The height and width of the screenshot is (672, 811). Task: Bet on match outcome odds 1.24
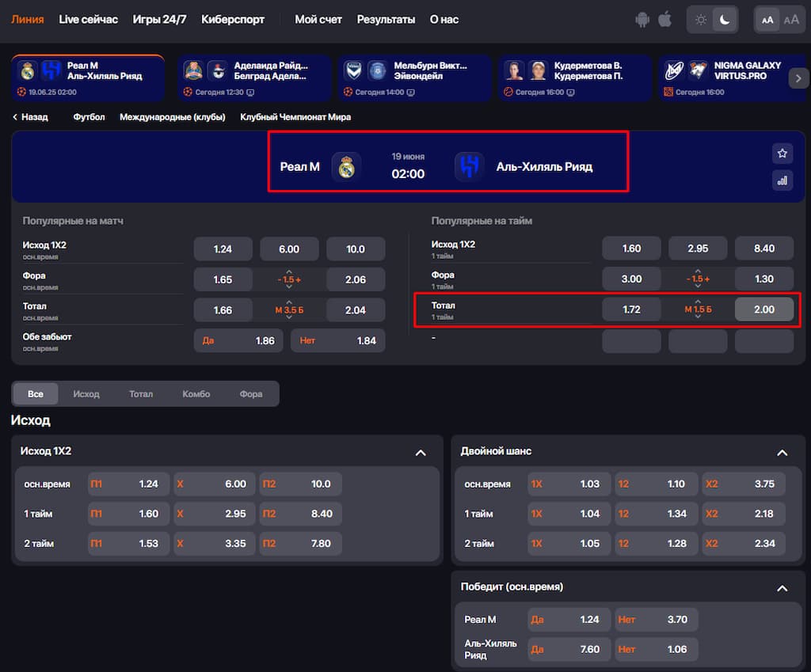(223, 249)
